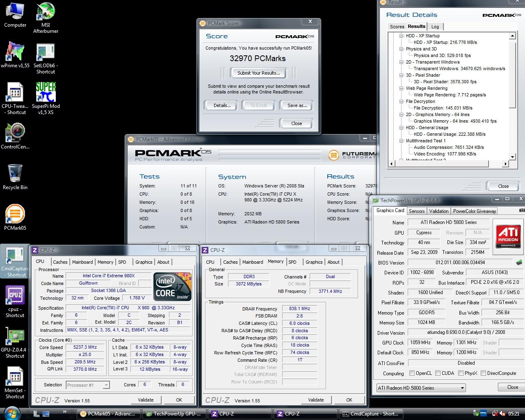Launch SuperPi Mod v1,5 XS icon
The width and height of the screenshot is (525, 420).
point(46,98)
